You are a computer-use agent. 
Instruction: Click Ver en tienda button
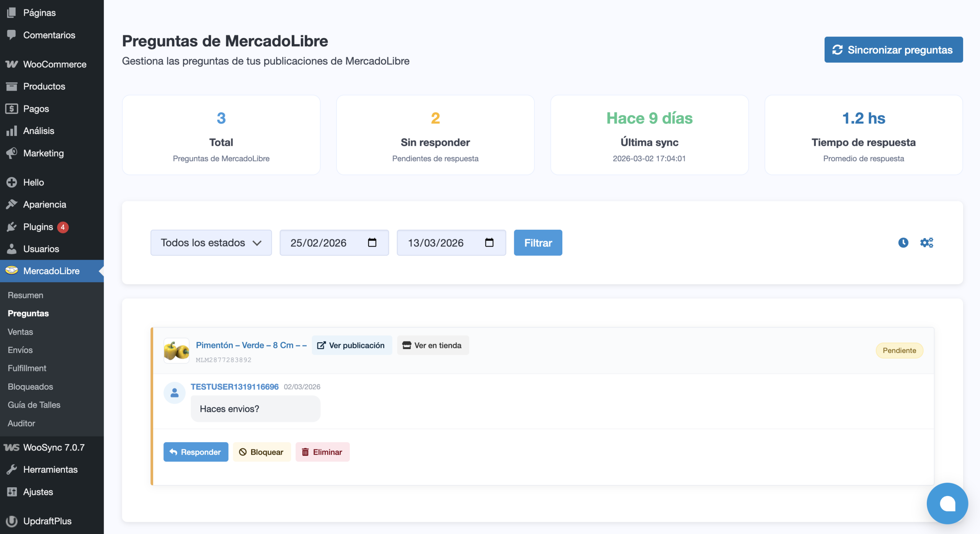click(433, 345)
